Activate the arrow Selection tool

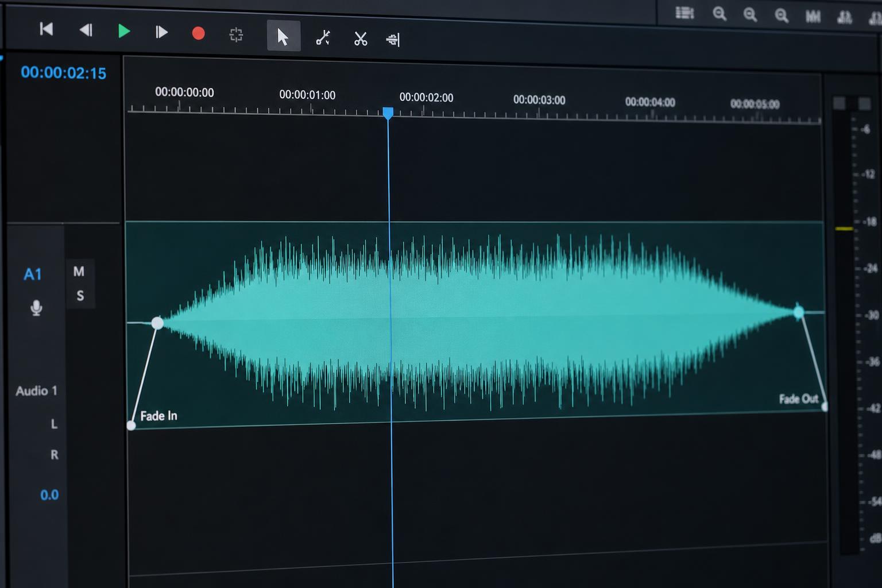click(284, 36)
